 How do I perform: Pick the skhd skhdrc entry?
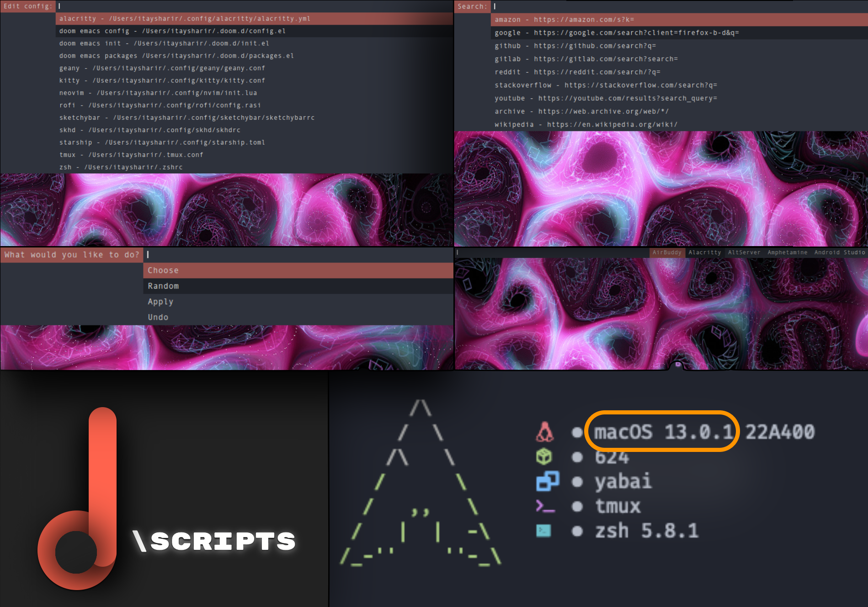tap(254, 130)
